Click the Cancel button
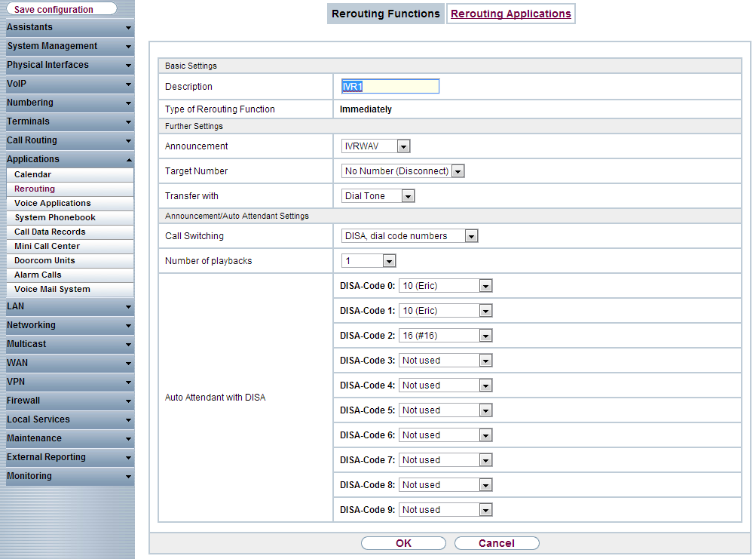 (497, 543)
